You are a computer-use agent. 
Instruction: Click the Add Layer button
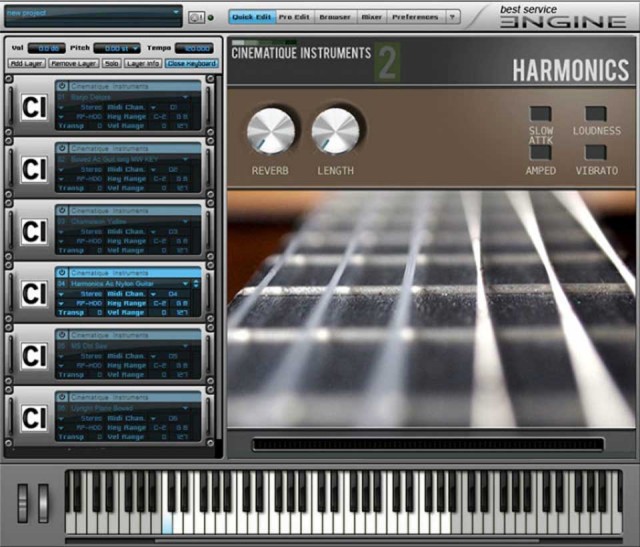[27, 63]
